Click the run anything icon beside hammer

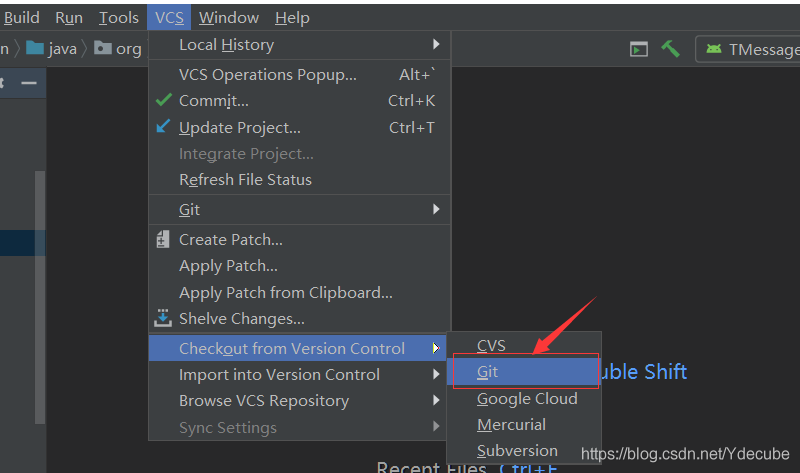(638, 49)
